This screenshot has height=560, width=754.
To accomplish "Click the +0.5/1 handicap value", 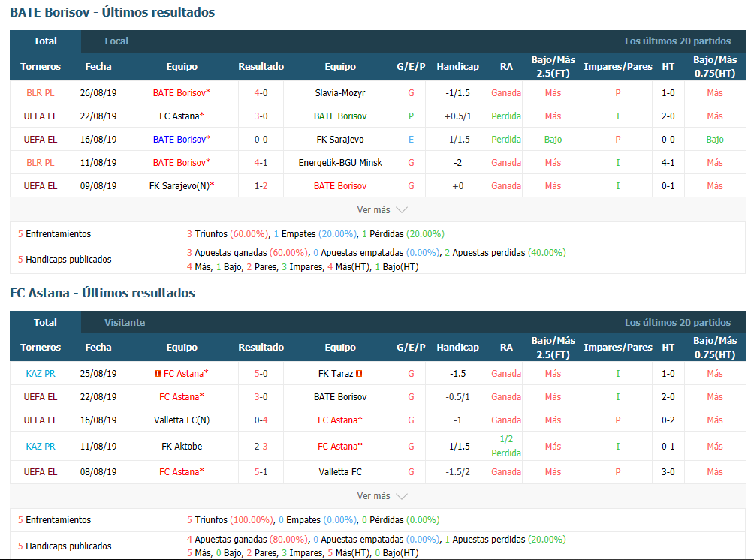I will click(458, 116).
